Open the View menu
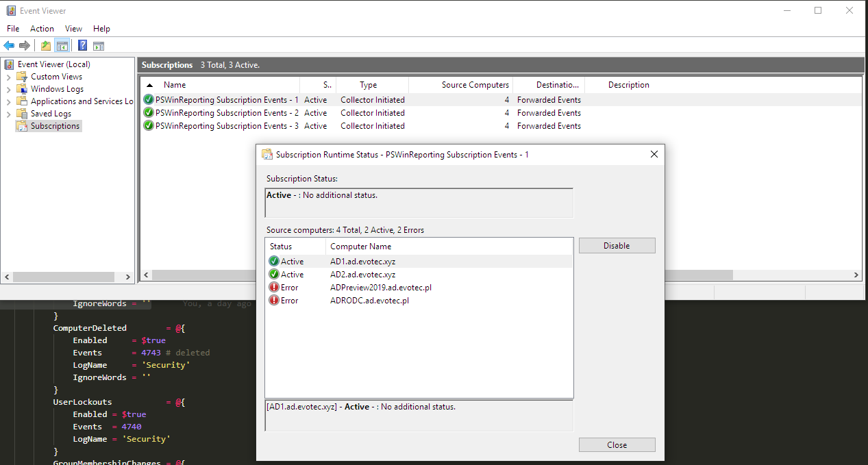Image resolution: width=868 pixels, height=465 pixels. [x=73, y=29]
